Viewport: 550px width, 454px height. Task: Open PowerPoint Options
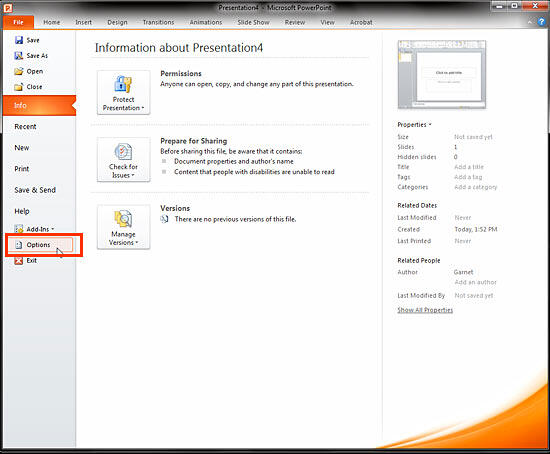pos(41,245)
